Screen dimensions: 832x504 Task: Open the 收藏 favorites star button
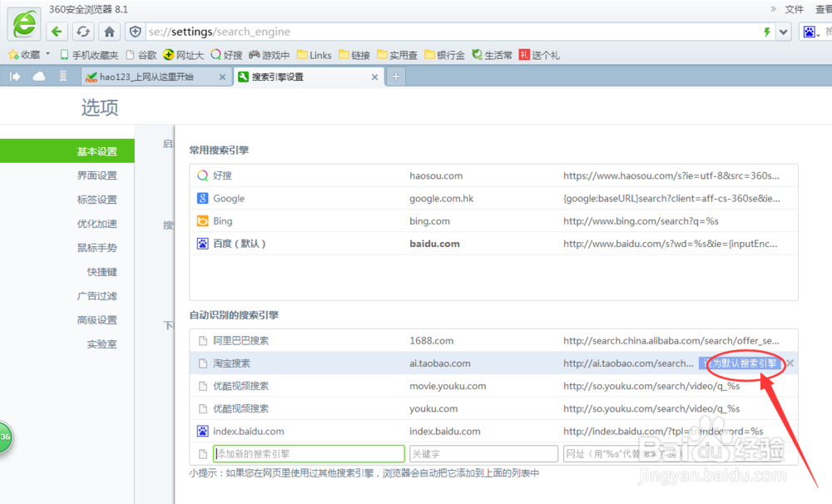[x=24, y=55]
